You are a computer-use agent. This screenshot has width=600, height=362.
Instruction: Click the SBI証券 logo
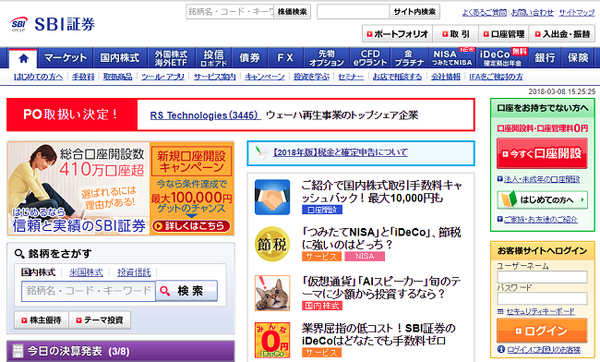click(x=53, y=24)
